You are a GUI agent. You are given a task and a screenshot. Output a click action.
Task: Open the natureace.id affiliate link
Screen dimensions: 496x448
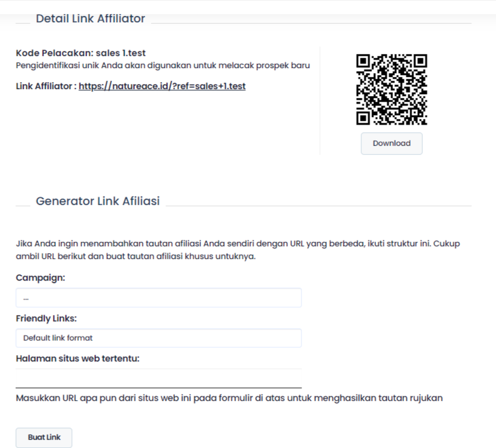point(162,86)
